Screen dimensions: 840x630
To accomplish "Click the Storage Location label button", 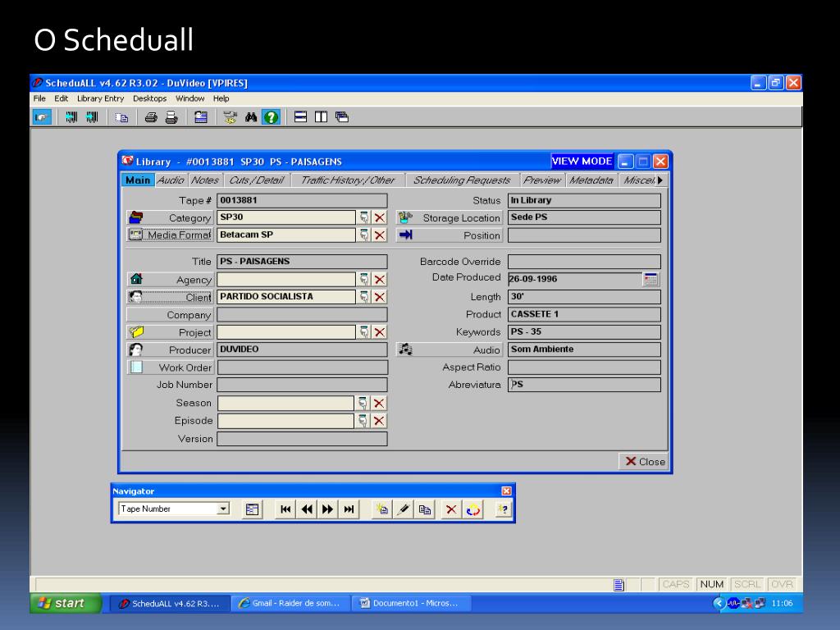I will [x=450, y=217].
